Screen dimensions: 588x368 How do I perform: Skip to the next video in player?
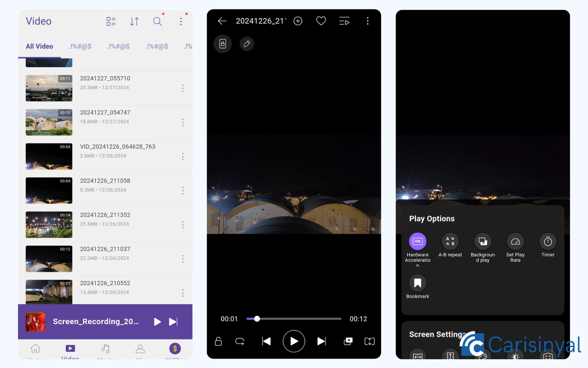(321, 341)
